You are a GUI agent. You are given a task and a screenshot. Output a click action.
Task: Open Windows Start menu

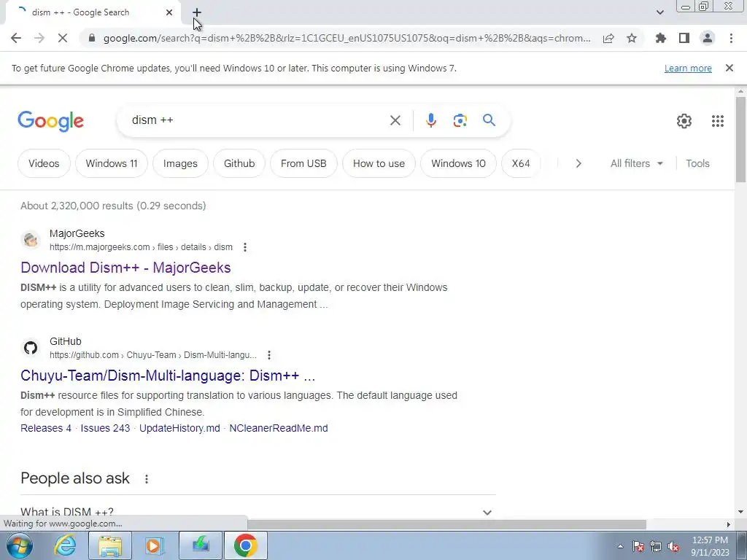(20, 545)
